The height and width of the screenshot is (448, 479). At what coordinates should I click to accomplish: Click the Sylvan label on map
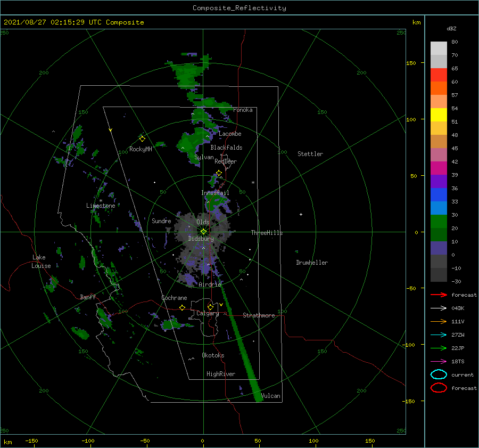pos(204,157)
